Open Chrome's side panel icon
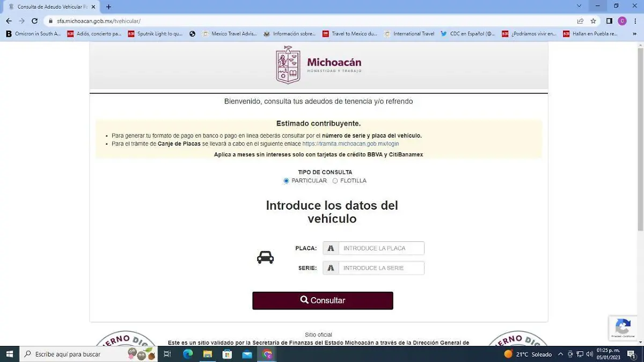This screenshot has height=362, width=644. pos(610,20)
